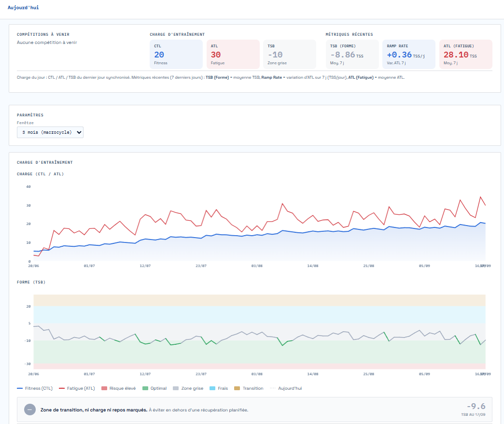
Task: Click the 'Zone de transition' status message
Action: click(144, 410)
